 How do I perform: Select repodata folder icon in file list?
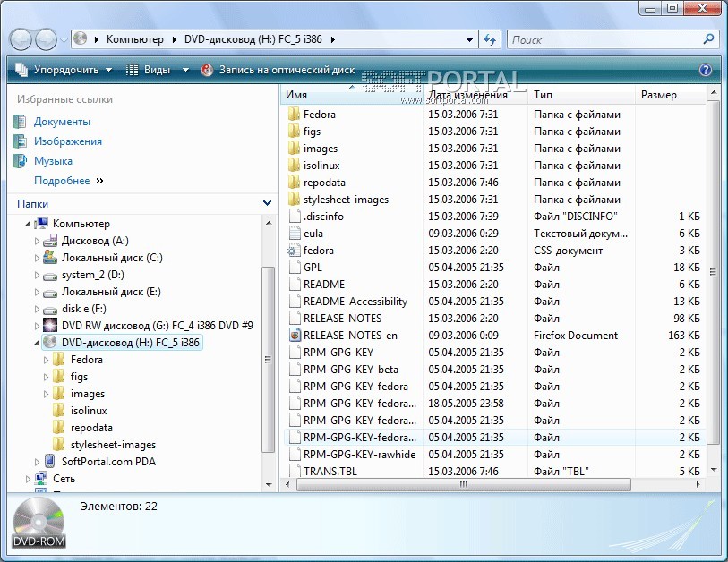(x=294, y=183)
